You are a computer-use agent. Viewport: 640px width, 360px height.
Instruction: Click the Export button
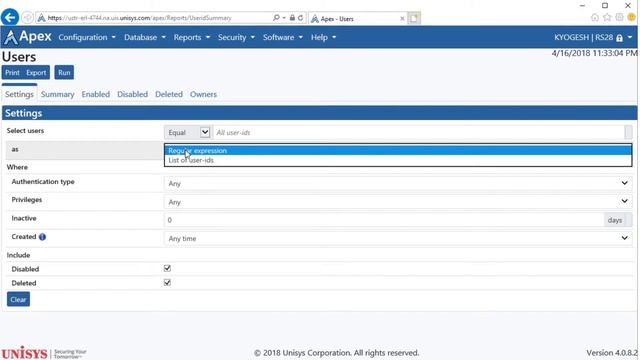click(36, 73)
